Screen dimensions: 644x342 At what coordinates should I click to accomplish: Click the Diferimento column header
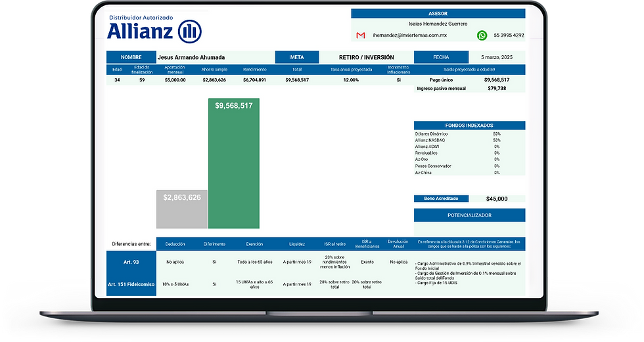[214, 244]
